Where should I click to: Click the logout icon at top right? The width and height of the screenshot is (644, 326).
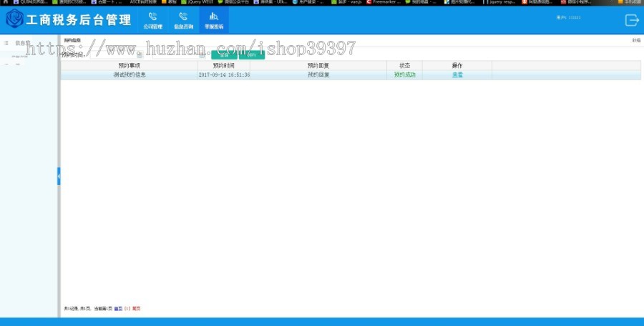[x=632, y=20]
